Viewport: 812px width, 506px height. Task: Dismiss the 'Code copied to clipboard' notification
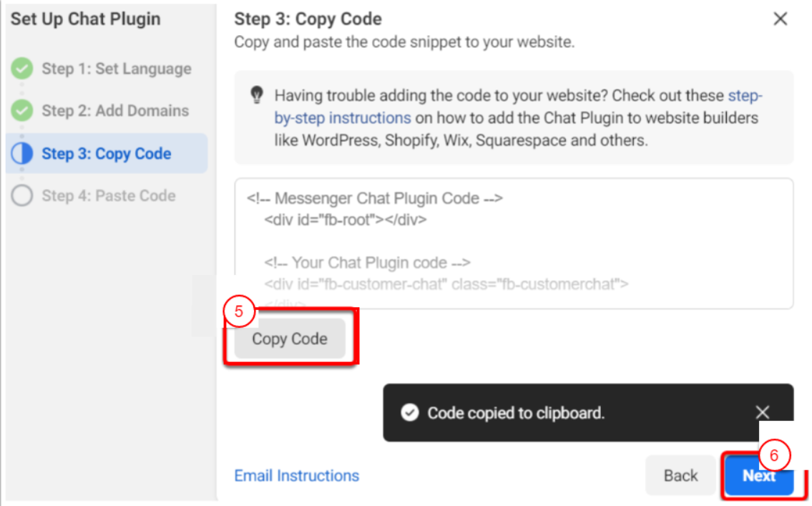point(763,412)
